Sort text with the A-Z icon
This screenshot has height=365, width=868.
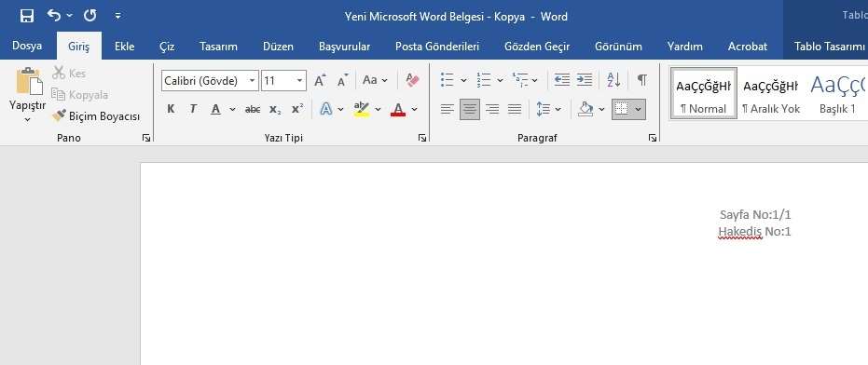(613, 80)
